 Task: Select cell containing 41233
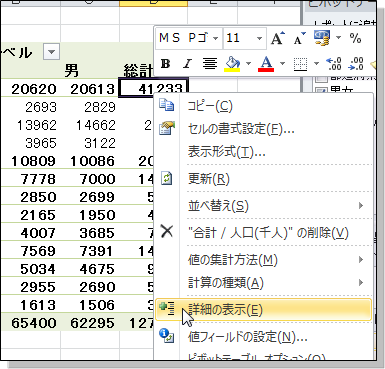[x=153, y=88]
